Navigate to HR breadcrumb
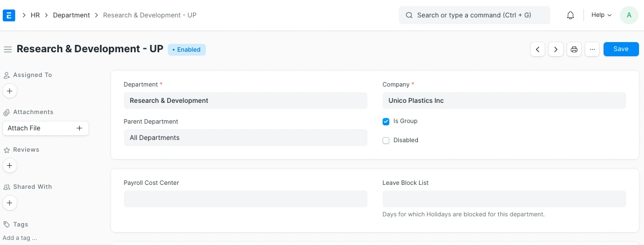This screenshot has height=245, width=644. click(35, 15)
